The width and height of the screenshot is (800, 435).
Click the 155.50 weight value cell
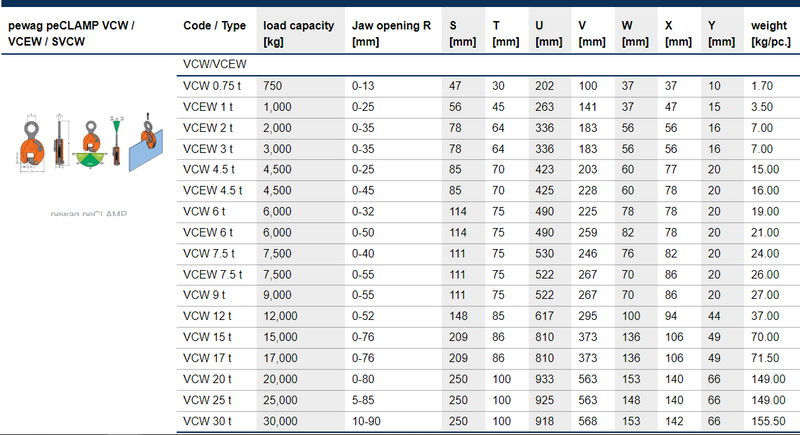point(766,419)
